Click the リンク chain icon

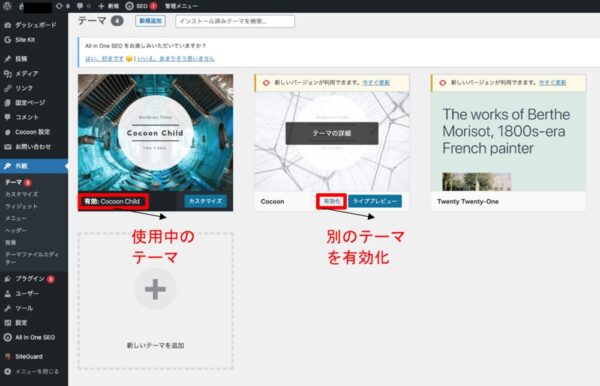pos(8,88)
